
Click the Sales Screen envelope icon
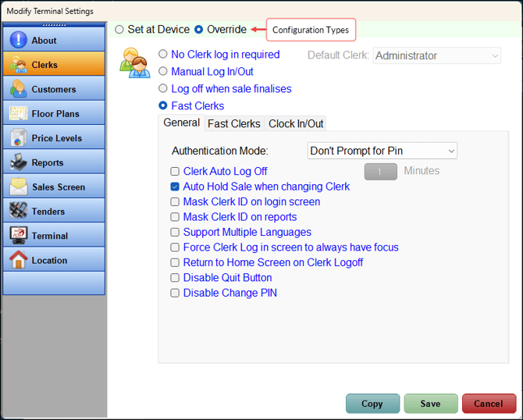point(19,186)
